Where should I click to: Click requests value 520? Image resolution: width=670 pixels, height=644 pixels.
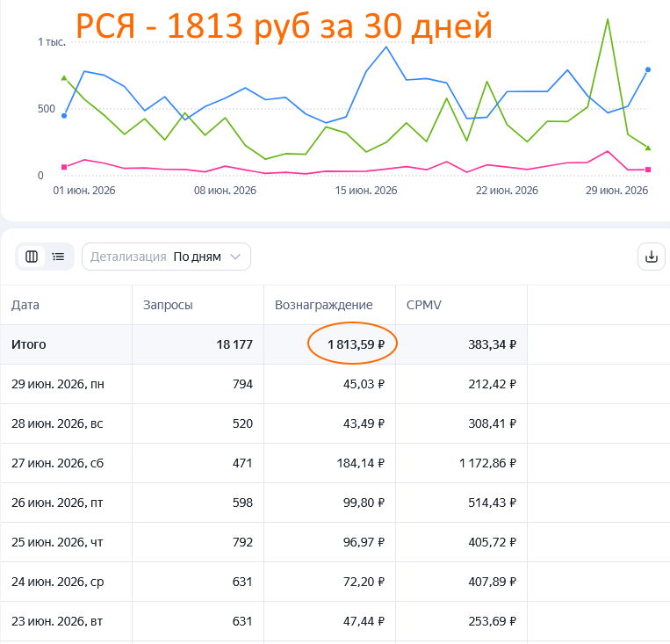(x=242, y=423)
